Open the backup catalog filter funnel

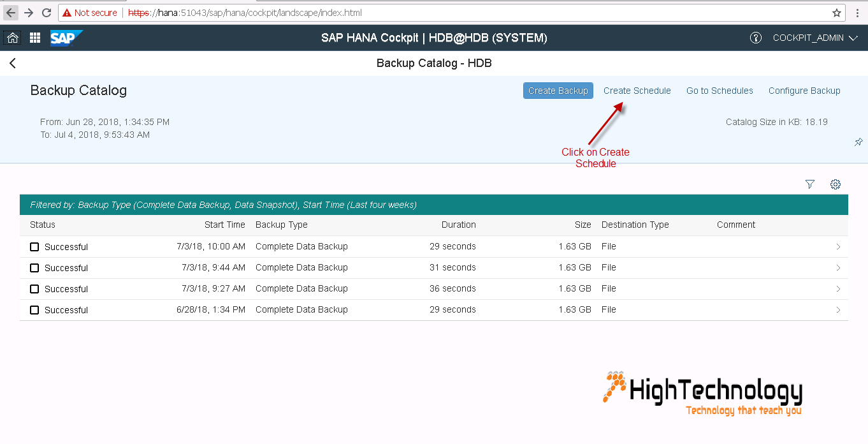point(810,184)
